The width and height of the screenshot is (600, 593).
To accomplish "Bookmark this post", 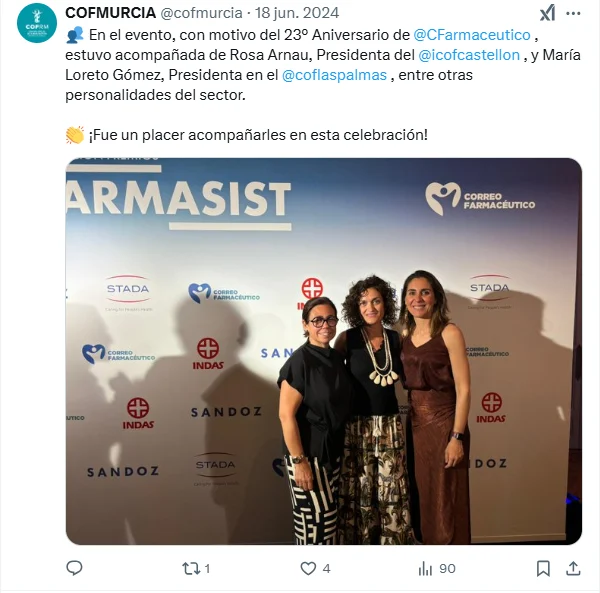I will 543,569.
